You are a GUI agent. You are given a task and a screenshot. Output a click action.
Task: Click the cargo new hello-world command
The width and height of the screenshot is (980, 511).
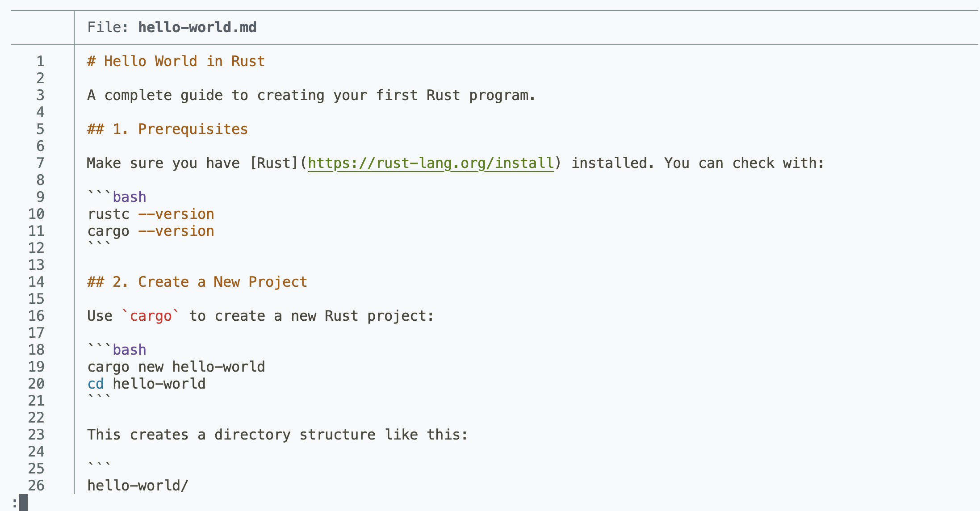pos(176,367)
